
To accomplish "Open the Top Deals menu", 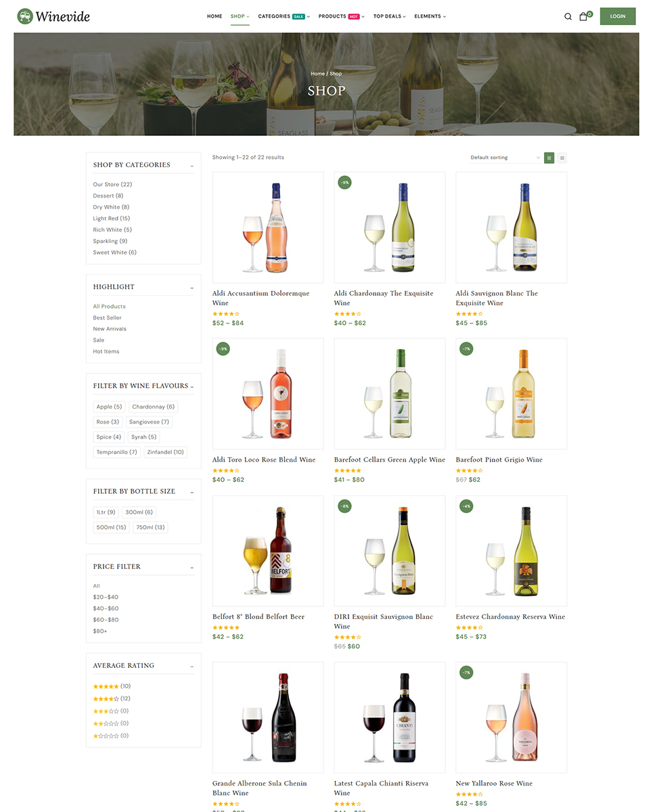I will [x=390, y=16].
